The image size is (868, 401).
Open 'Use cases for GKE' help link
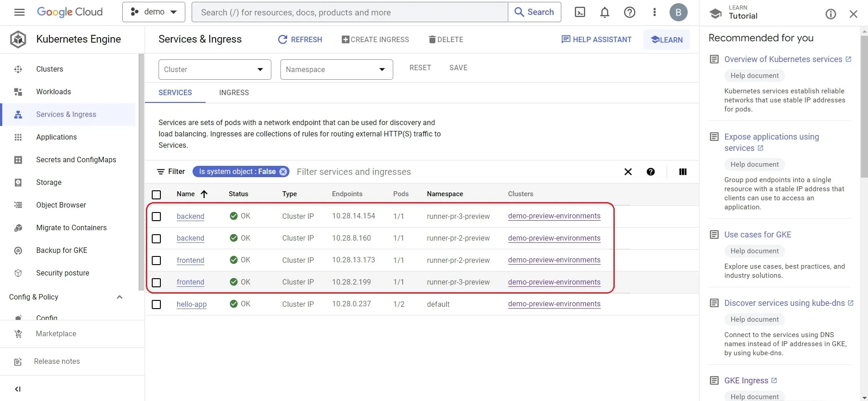tap(757, 235)
